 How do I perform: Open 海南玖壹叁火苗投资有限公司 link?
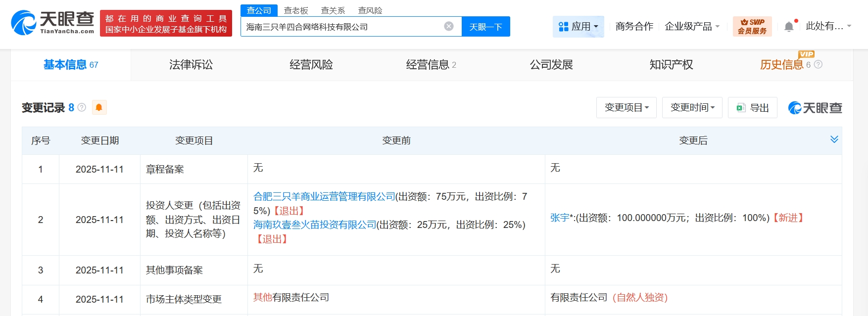click(315, 225)
